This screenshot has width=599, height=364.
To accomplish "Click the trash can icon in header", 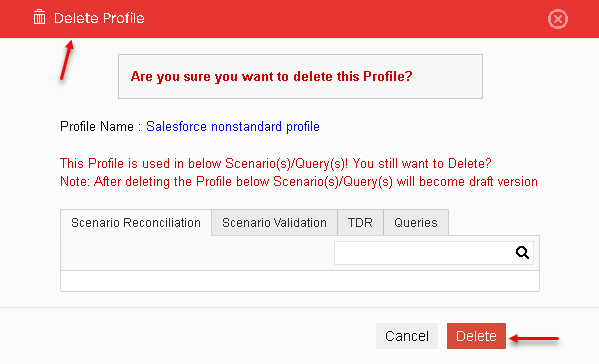I will click(39, 18).
